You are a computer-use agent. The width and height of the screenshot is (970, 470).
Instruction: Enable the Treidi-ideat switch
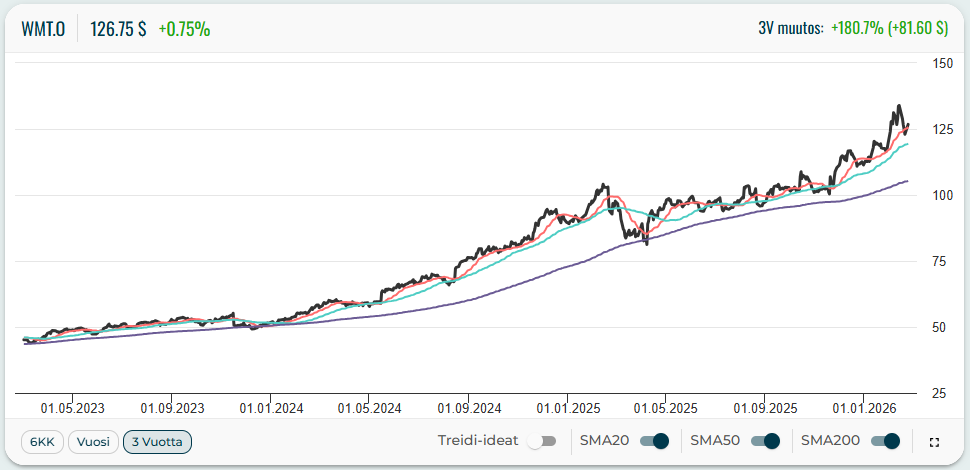[x=541, y=441]
